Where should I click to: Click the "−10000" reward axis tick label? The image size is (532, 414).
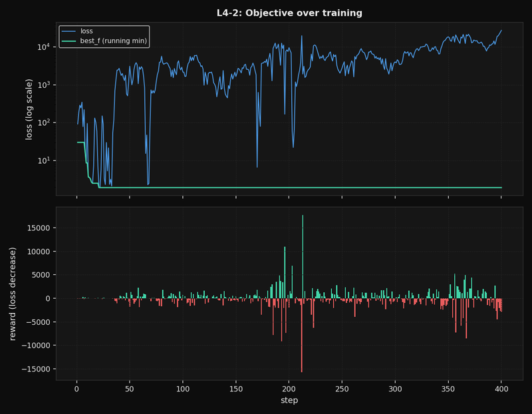[x=37, y=345]
